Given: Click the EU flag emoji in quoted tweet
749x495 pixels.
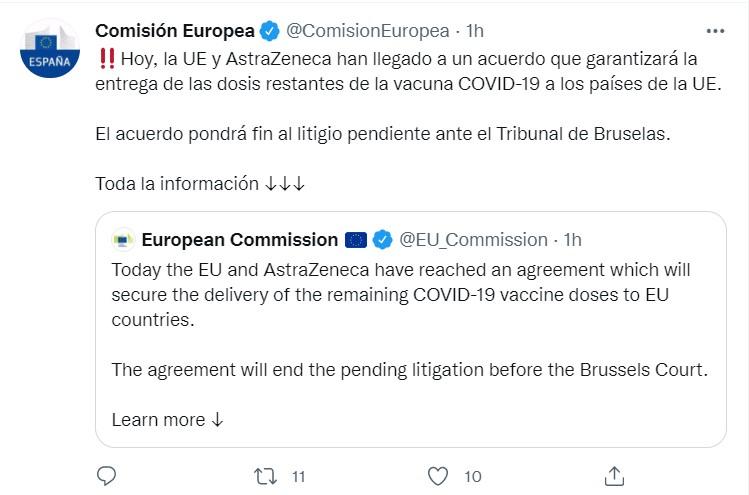Looking at the screenshot, I should tap(356, 240).
